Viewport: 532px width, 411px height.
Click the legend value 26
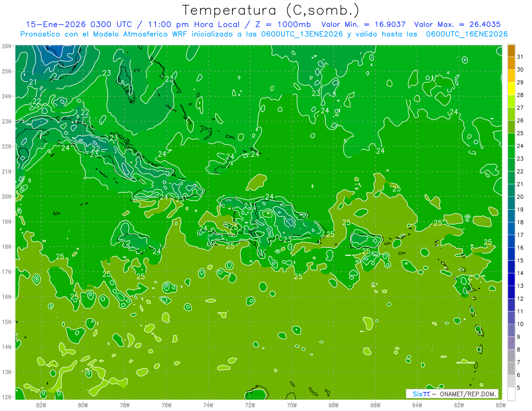click(520, 121)
